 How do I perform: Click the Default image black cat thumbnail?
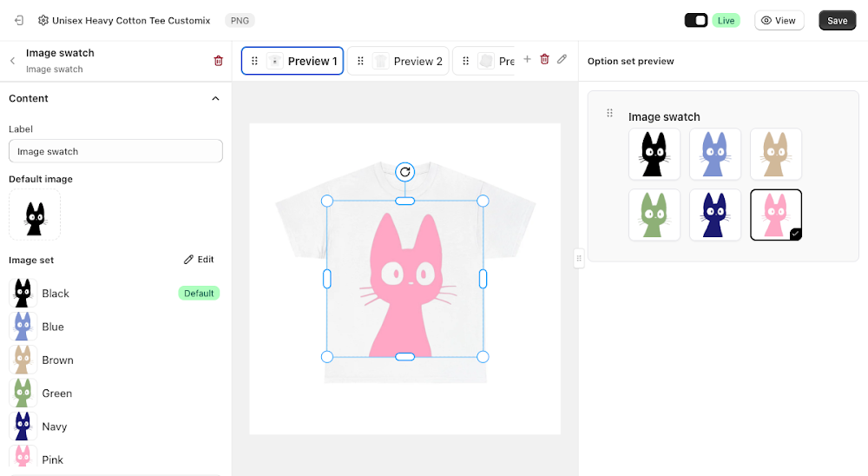[35, 215]
